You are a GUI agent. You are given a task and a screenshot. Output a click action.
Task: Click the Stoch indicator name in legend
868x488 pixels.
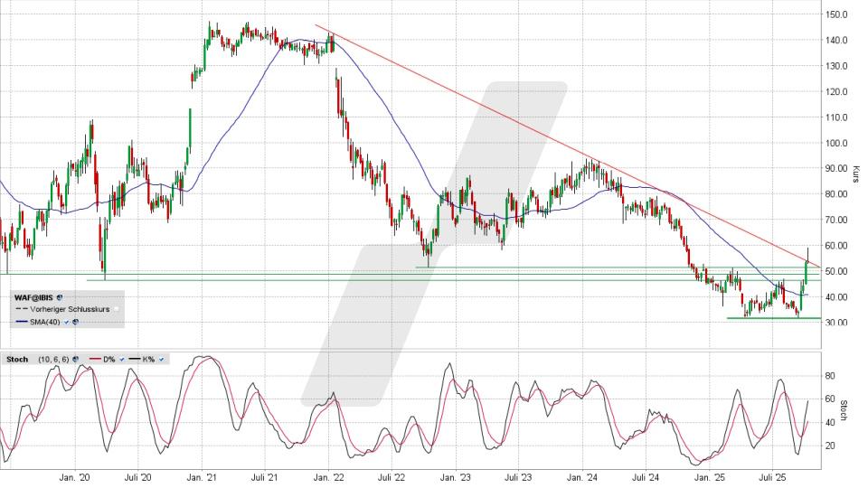[x=16, y=359]
